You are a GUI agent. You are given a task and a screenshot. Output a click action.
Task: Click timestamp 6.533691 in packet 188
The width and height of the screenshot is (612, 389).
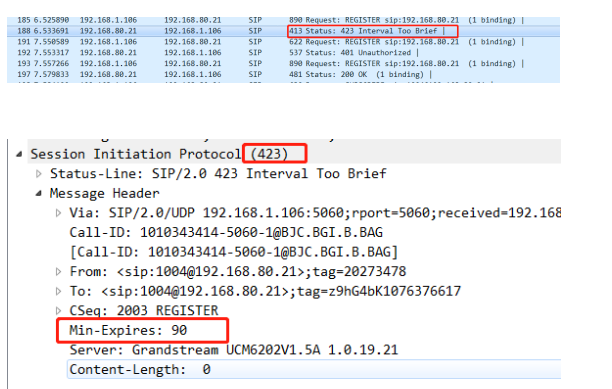point(51,31)
